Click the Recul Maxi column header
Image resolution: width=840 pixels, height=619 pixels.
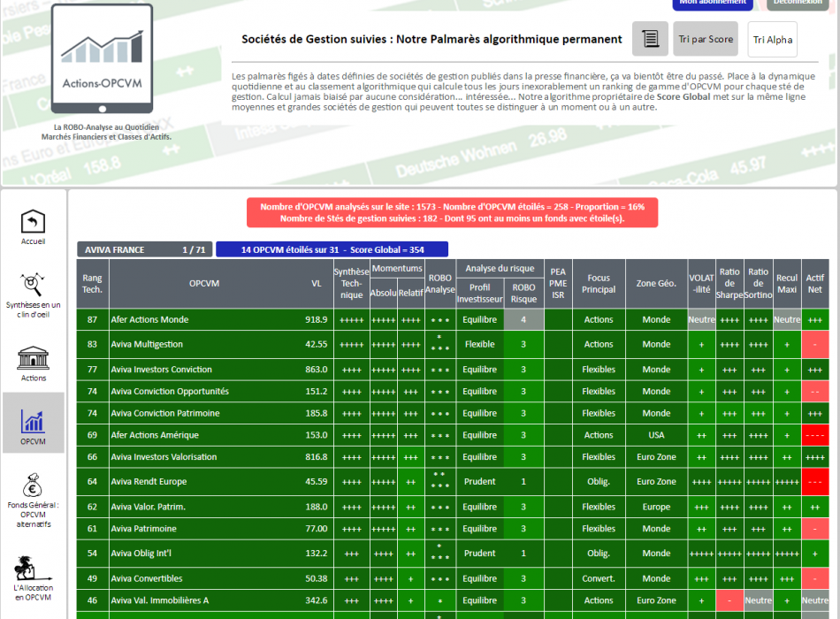point(787,284)
